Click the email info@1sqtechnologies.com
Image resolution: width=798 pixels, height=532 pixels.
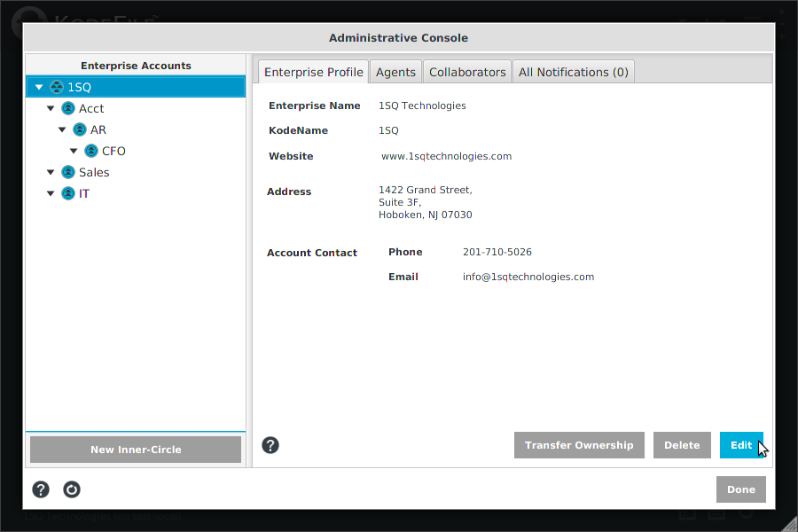528,277
